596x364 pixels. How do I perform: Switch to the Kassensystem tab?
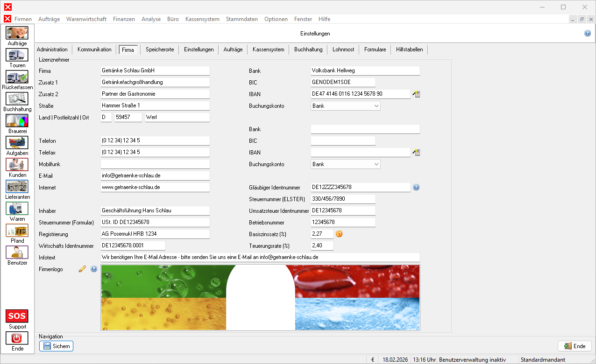[x=268, y=49]
